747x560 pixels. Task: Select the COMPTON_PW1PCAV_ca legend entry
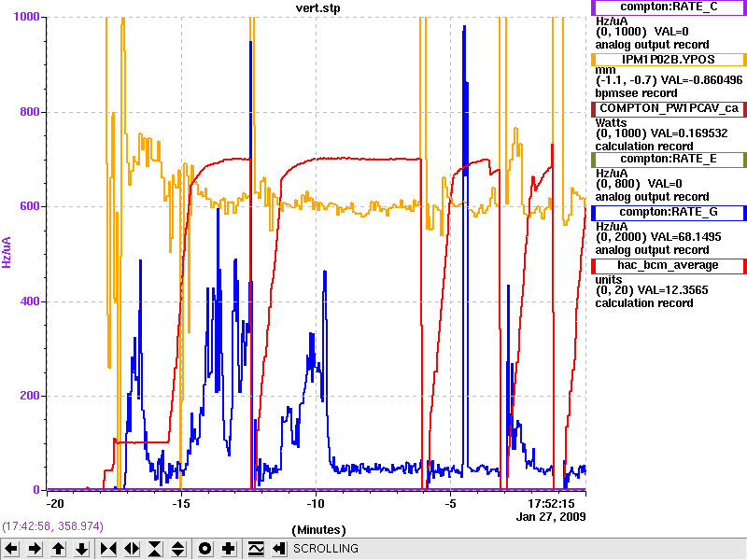(669, 108)
